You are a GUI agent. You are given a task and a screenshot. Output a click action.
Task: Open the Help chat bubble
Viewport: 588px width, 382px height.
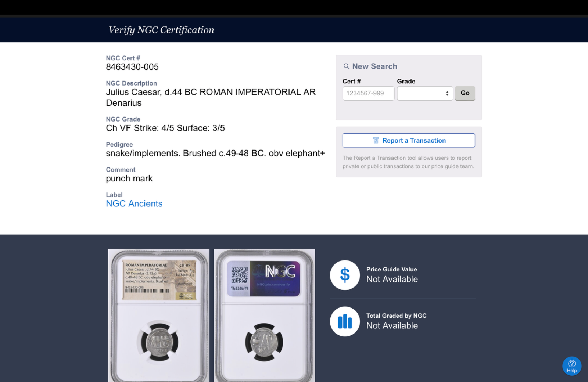coord(571,366)
